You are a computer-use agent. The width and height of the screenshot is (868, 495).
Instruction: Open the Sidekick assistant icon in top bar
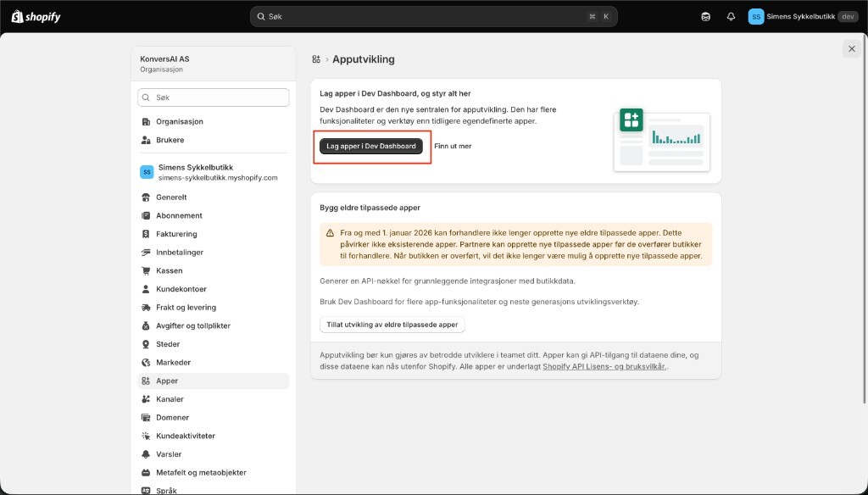click(x=705, y=17)
